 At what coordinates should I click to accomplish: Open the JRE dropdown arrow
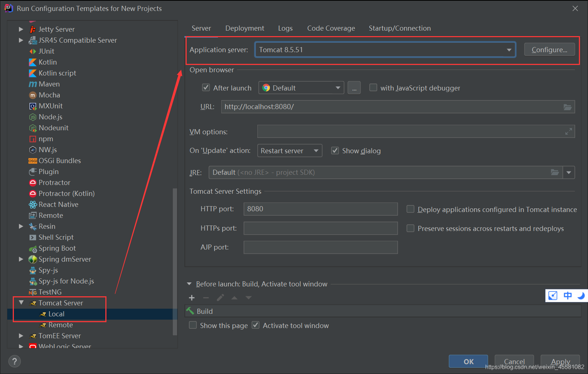pyautogui.click(x=569, y=172)
